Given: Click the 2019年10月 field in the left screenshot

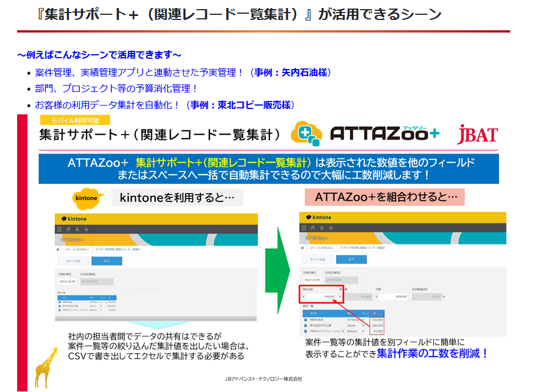Looking at the screenshot, I should click(96, 281).
